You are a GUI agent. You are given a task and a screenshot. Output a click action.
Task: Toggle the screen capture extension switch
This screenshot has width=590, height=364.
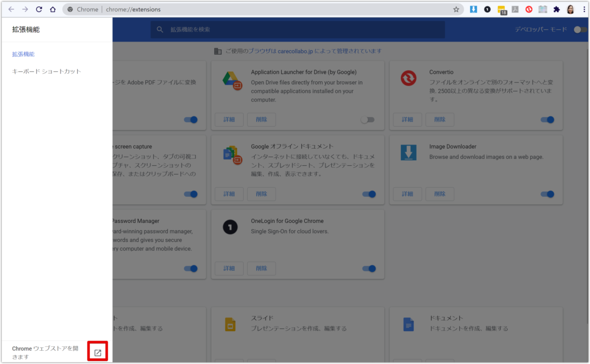coord(191,194)
